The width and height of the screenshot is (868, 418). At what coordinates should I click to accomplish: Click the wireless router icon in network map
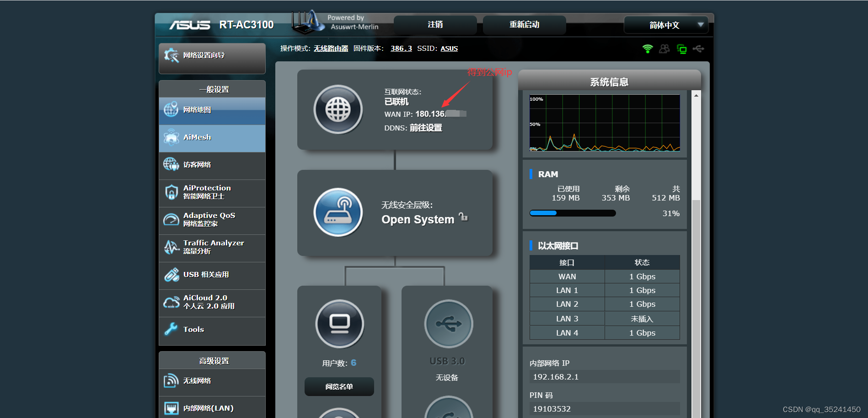338,212
